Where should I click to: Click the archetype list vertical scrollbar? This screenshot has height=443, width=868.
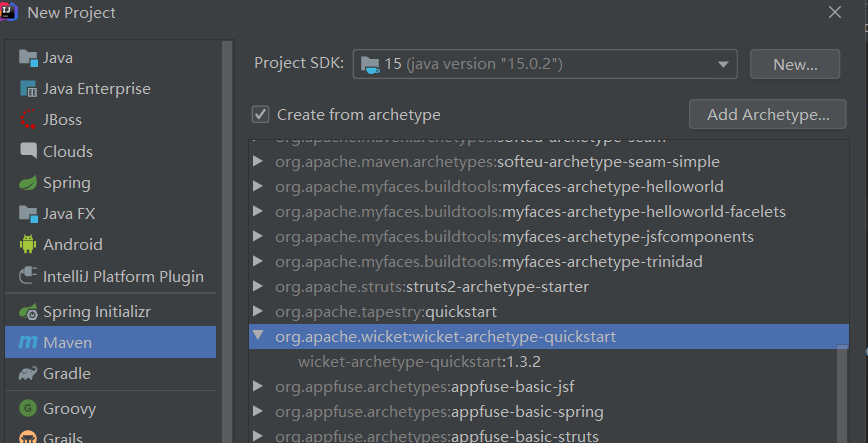pos(842,393)
